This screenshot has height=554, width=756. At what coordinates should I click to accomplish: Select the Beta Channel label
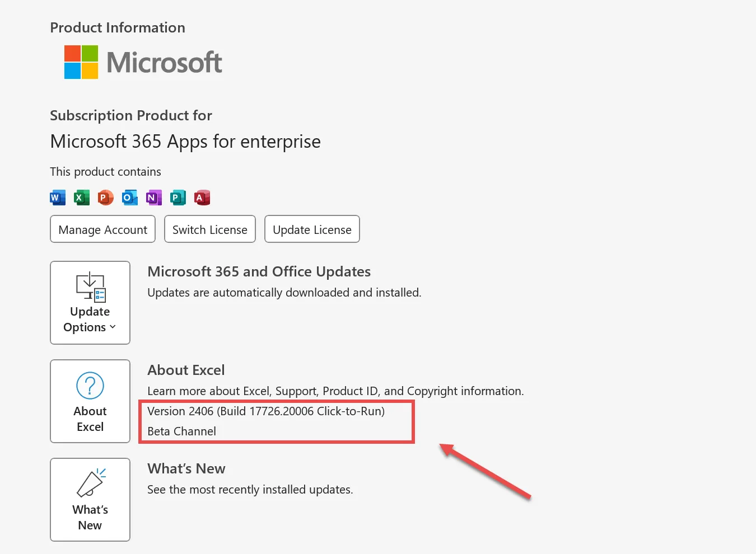[181, 431]
